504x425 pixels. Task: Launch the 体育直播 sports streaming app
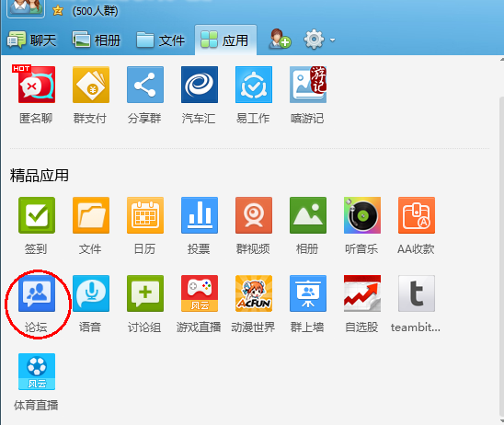(x=36, y=372)
